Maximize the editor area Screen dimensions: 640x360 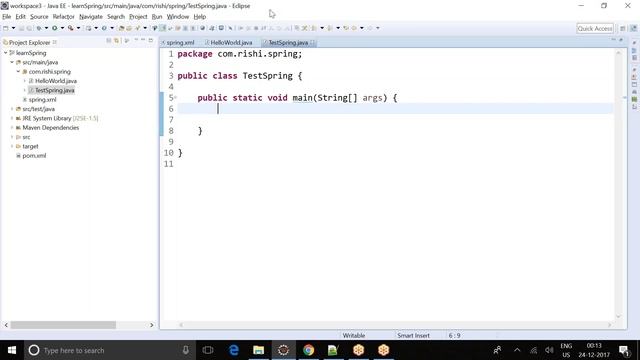pyautogui.click(x=621, y=40)
